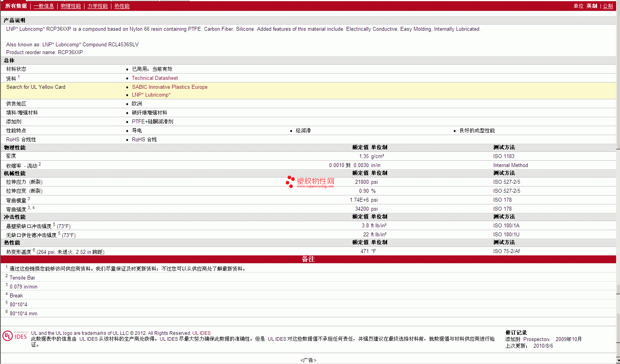Click footnote 80*10*4 mm
The image size is (620, 364).
[x=23, y=314]
